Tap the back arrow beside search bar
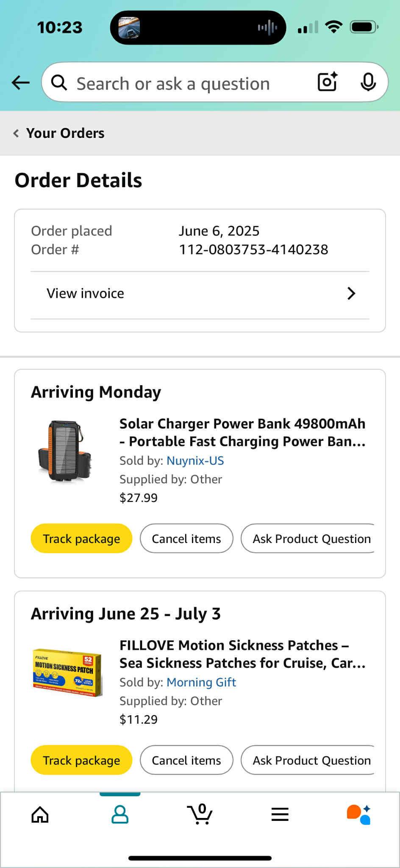Viewport: 400px width, 868px height. 20,82
